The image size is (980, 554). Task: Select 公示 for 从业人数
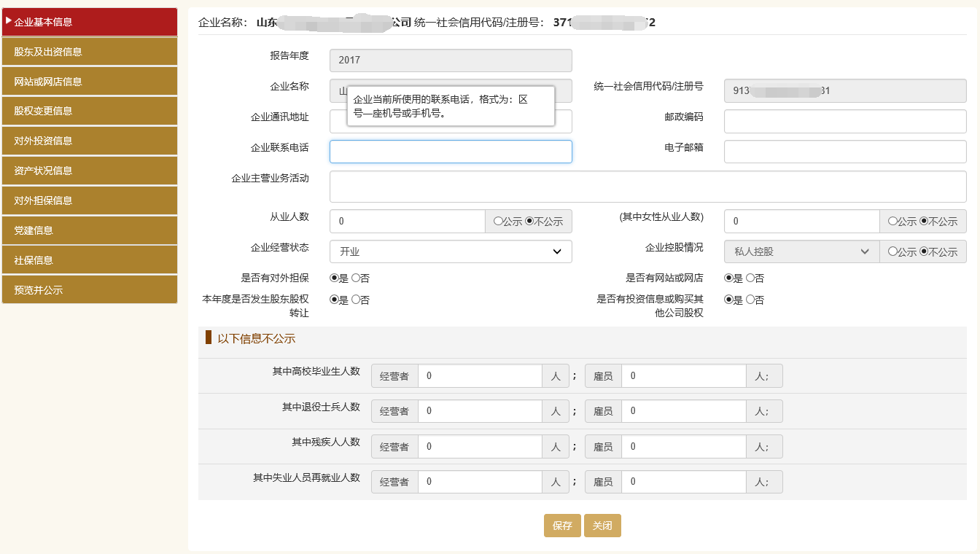pos(498,222)
